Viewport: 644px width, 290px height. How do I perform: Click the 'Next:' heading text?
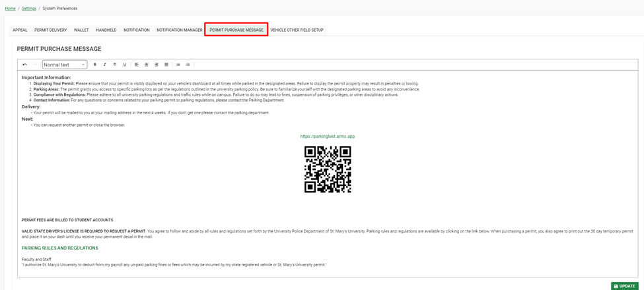pos(28,119)
